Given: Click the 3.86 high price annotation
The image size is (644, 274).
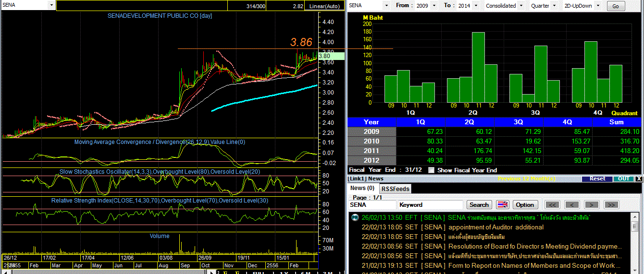Looking at the screenshot, I should [301, 42].
